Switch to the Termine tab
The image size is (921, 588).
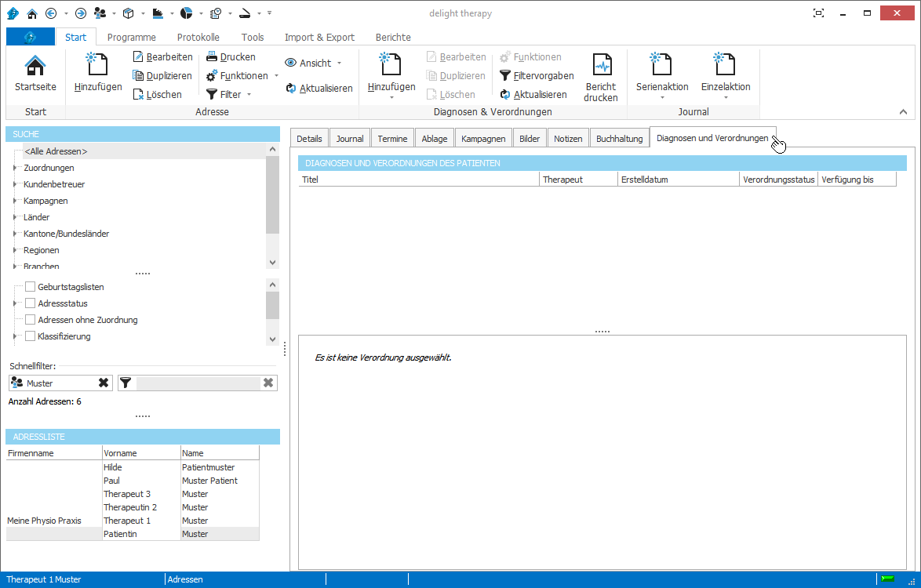(x=392, y=139)
